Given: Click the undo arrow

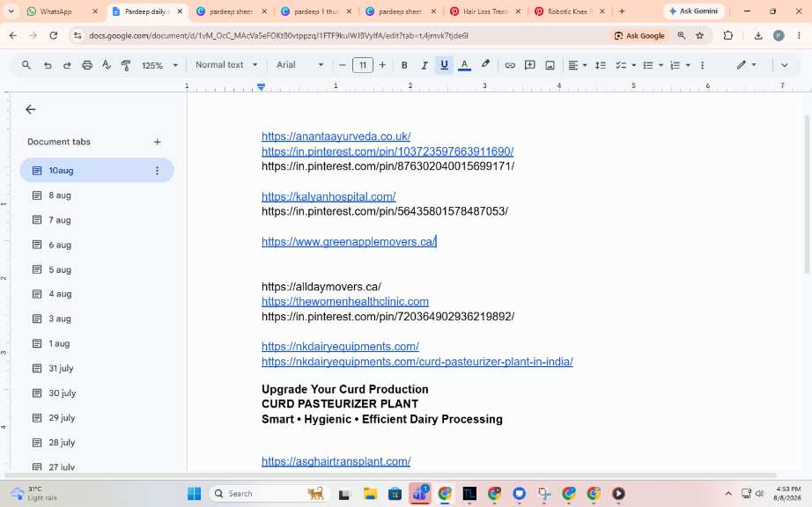Looking at the screenshot, I should [48, 65].
